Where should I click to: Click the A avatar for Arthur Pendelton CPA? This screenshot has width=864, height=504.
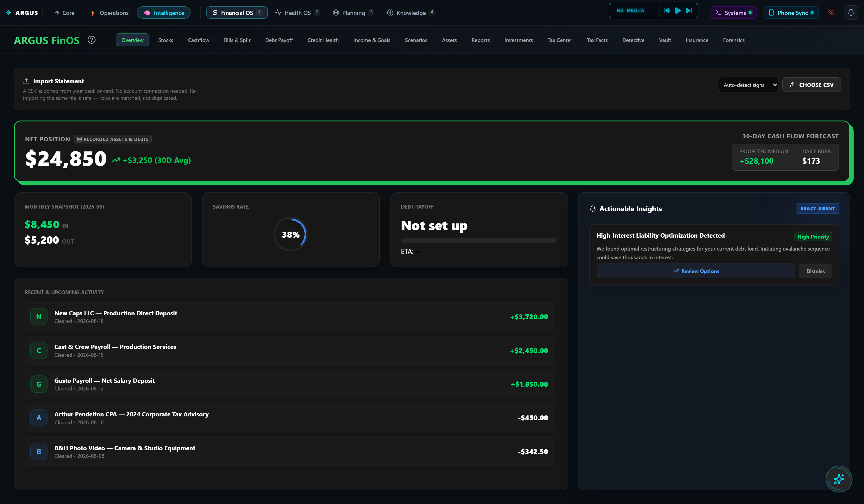pos(39,418)
